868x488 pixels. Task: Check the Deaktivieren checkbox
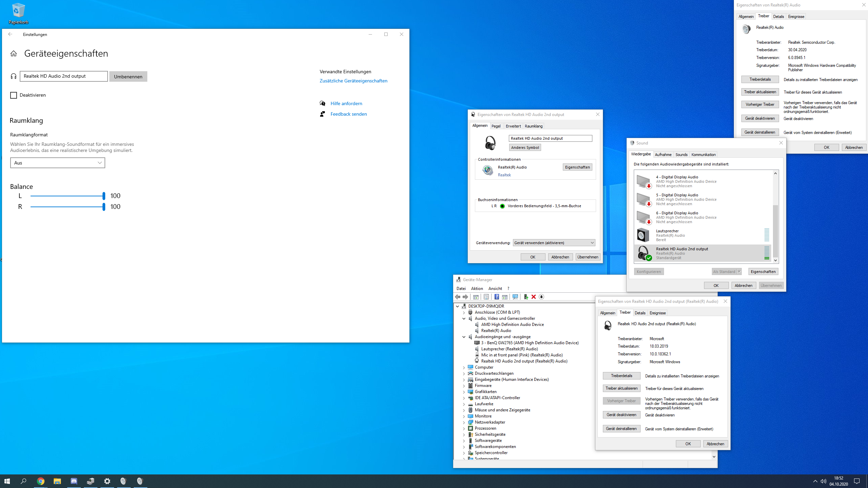coord(14,95)
